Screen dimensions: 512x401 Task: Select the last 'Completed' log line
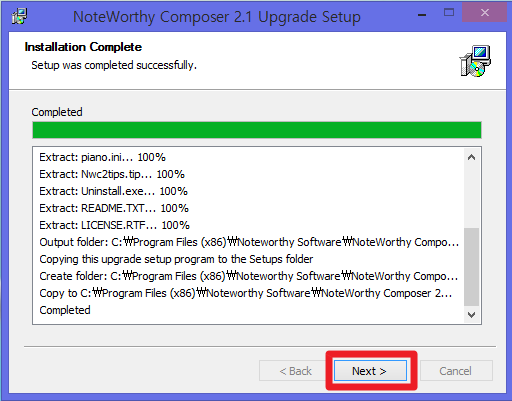[x=65, y=310]
